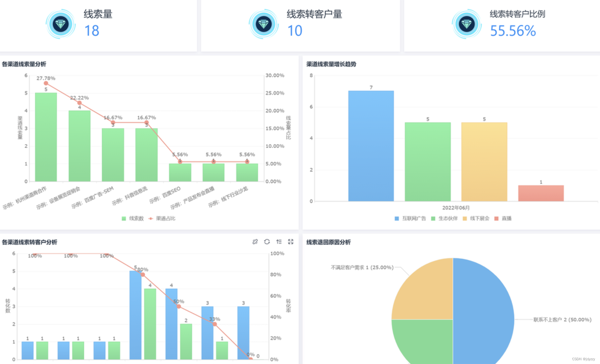Click the diamond icon beside 线索转客户量
Viewport: 600px width, 364px height.
click(263, 24)
